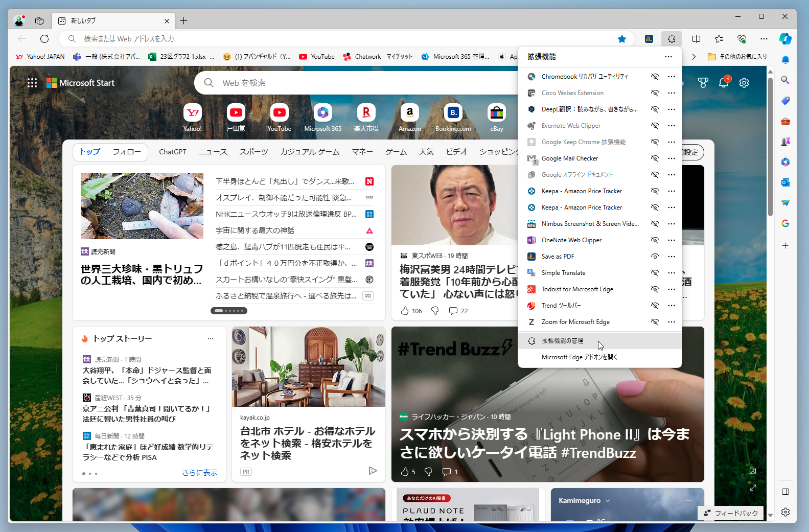Open the Booking.com quick link tile
Viewport: 809px width, 532px height.
[453, 118]
